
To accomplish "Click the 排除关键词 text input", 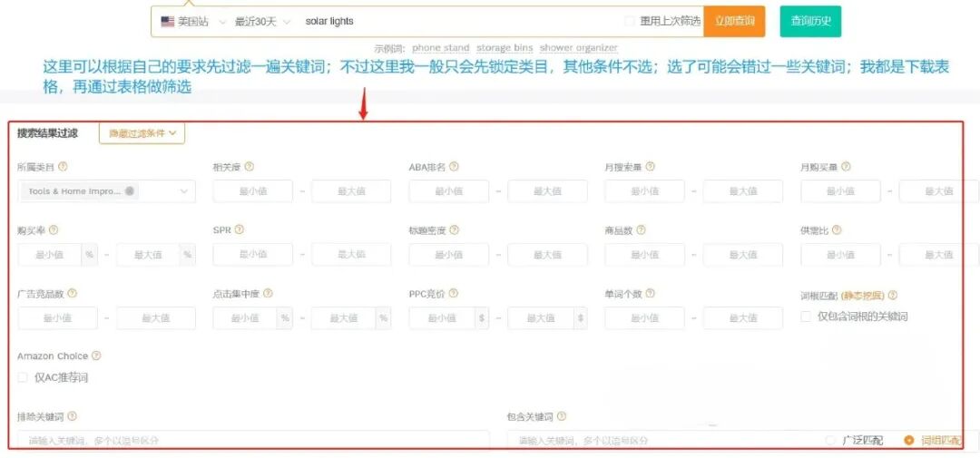I will click(254, 441).
